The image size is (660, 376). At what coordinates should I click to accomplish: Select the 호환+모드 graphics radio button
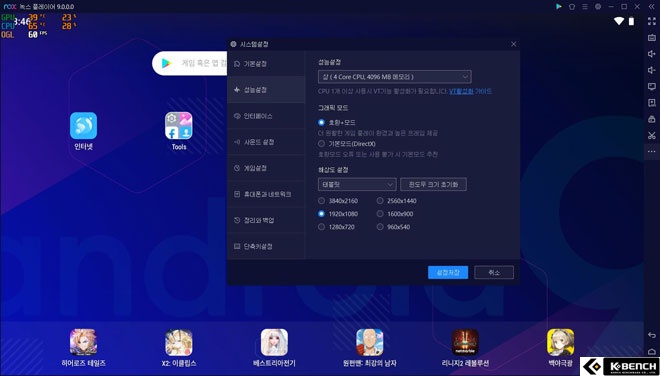(322, 123)
